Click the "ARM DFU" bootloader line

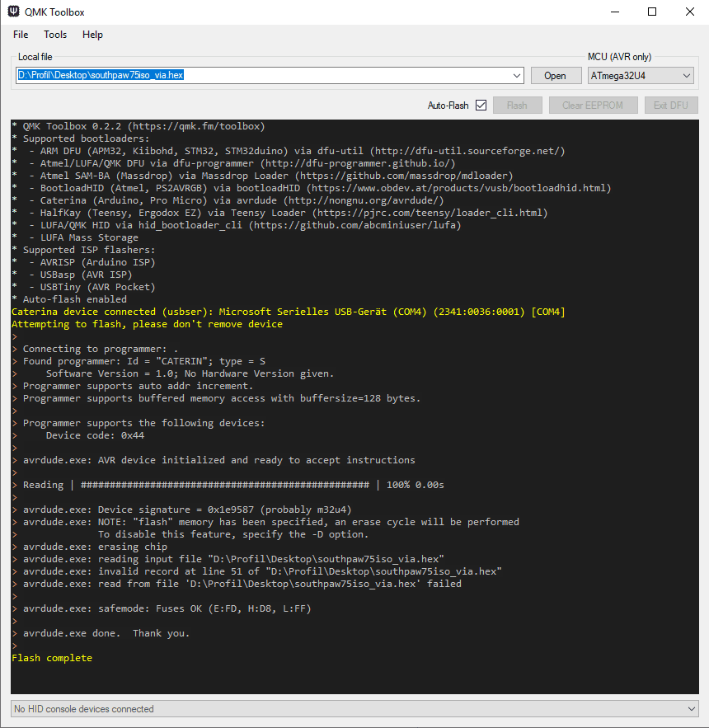coord(289,151)
